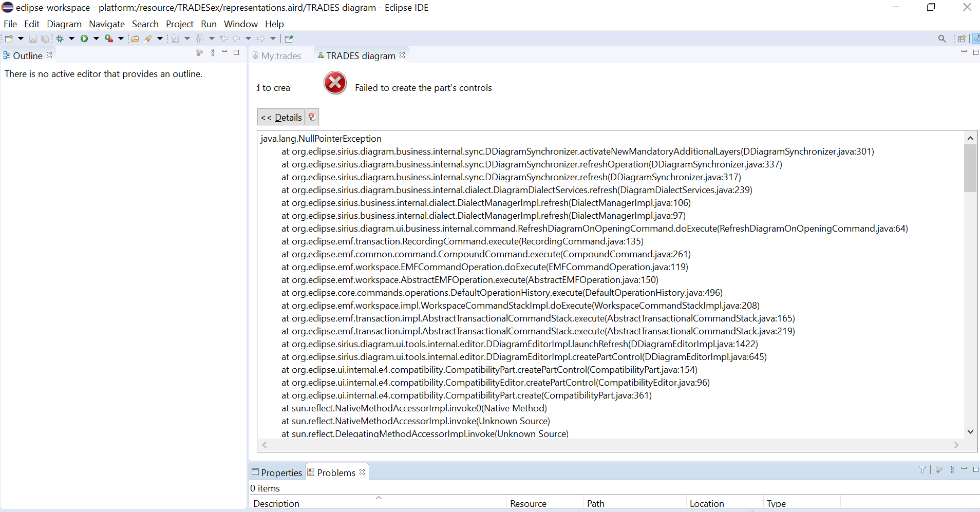Screen dimensions: 980x512
Task: Click the Quick Access search magnifier
Action: tap(942, 39)
